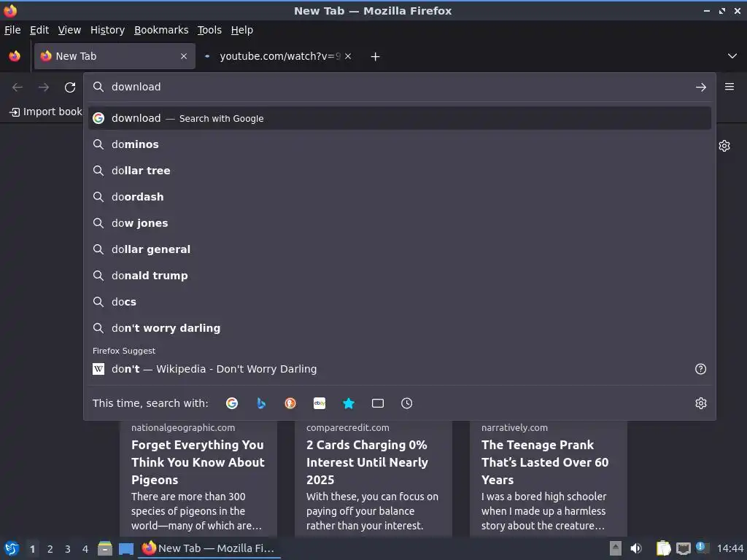Open the View menu
Image resolution: width=747 pixels, height=560 pixels.
(69, 30)
